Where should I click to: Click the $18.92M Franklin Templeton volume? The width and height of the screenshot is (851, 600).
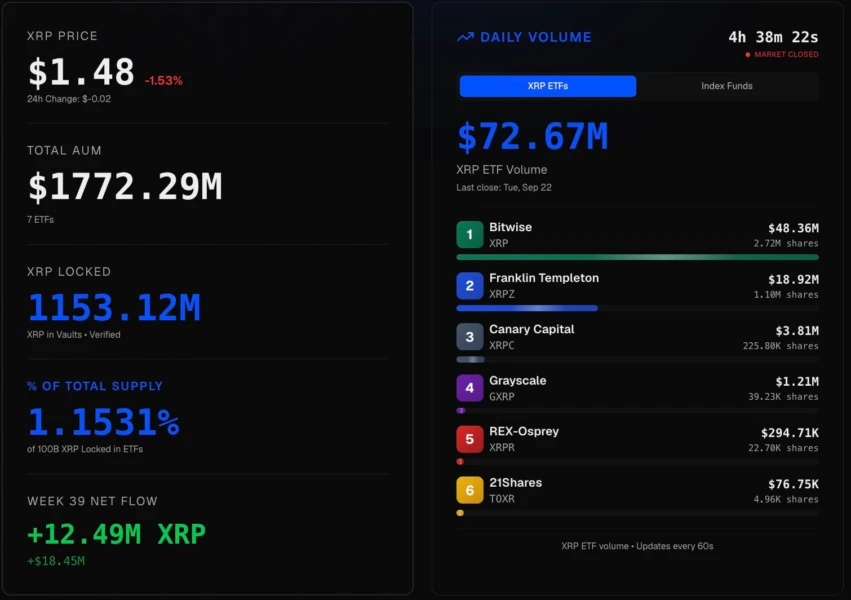[793, 279]
